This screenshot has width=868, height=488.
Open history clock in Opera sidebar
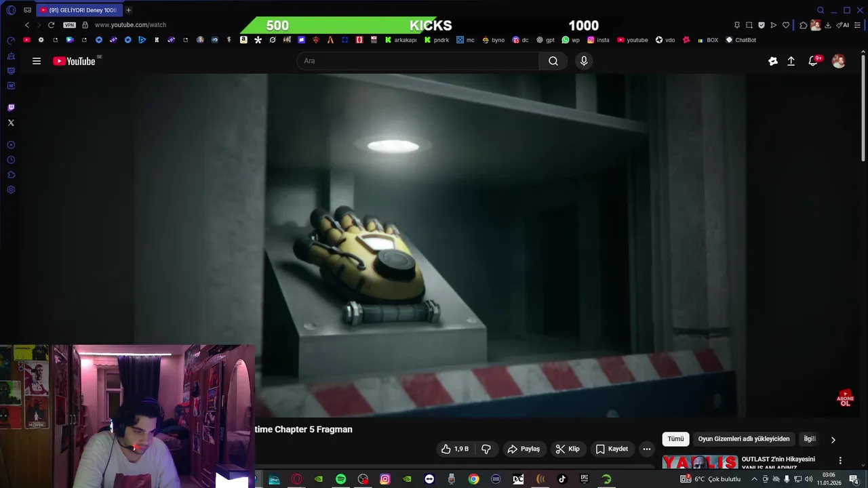pyautogui.click(x=11, y=160)
